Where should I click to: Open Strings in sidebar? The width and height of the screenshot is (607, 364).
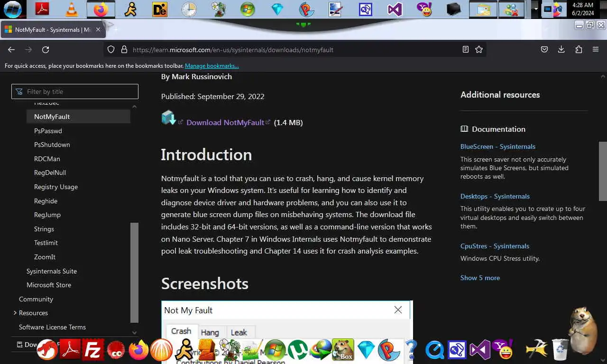pyautogui.click(x=44, y=229)
